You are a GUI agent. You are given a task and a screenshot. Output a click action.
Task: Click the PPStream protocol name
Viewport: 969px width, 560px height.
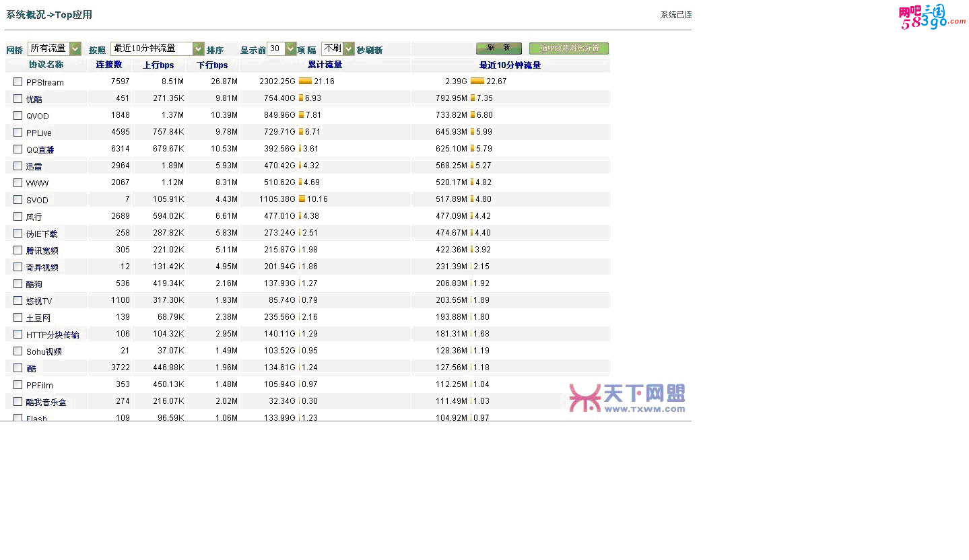(x=45, y=82)
